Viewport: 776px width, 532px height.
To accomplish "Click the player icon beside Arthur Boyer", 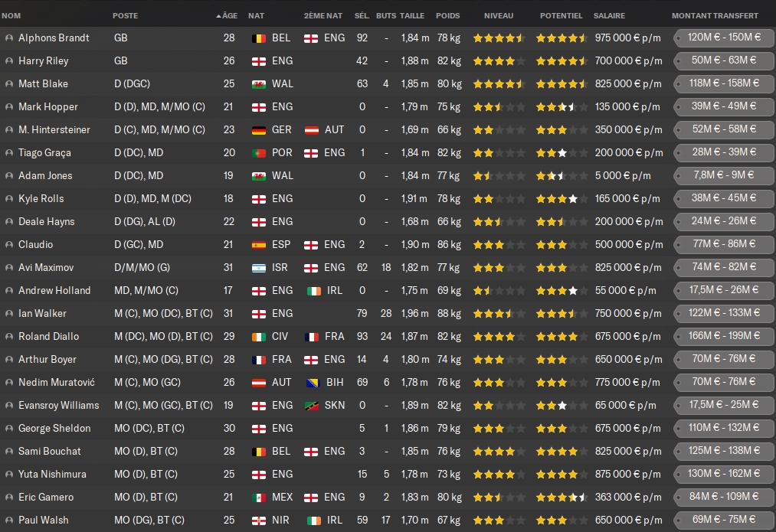I will (x=9, y=360).
